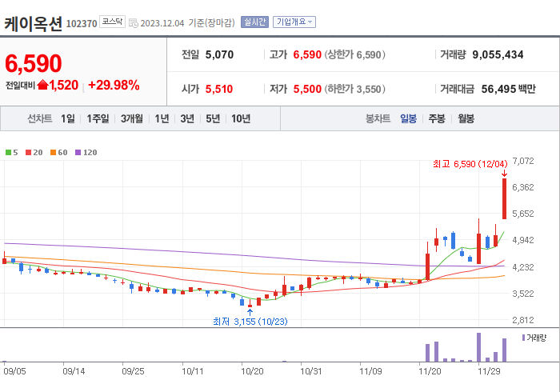Select the 1년 line chart period
560x392 pixels.
[162, 118]
